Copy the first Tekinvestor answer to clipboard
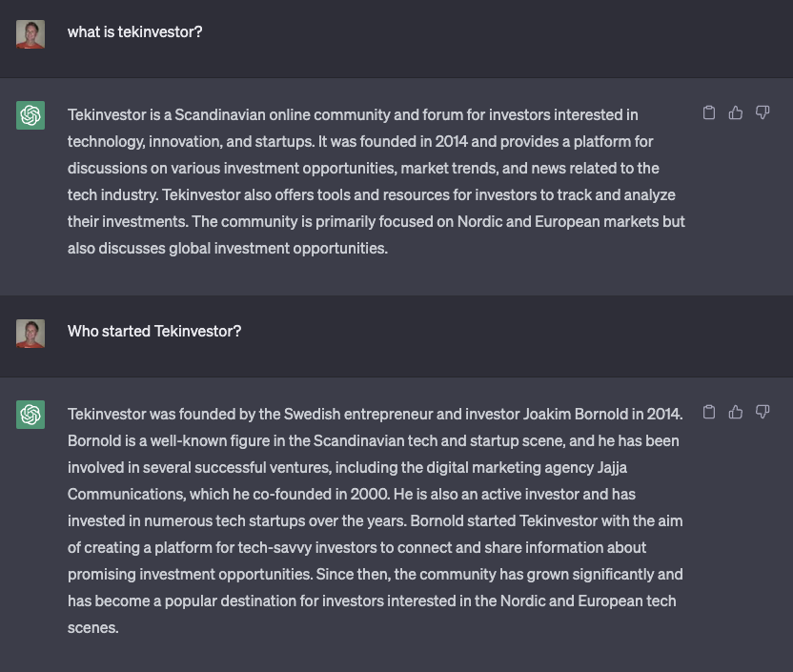This screenshot has width=793, height=672. [x=709, y=112]
